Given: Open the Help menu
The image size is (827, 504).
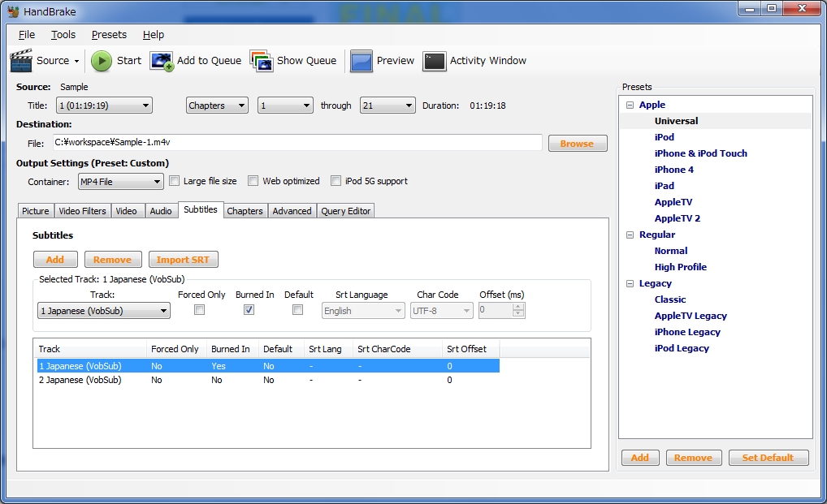Looking at the screenshot, I should click(154, 35).
